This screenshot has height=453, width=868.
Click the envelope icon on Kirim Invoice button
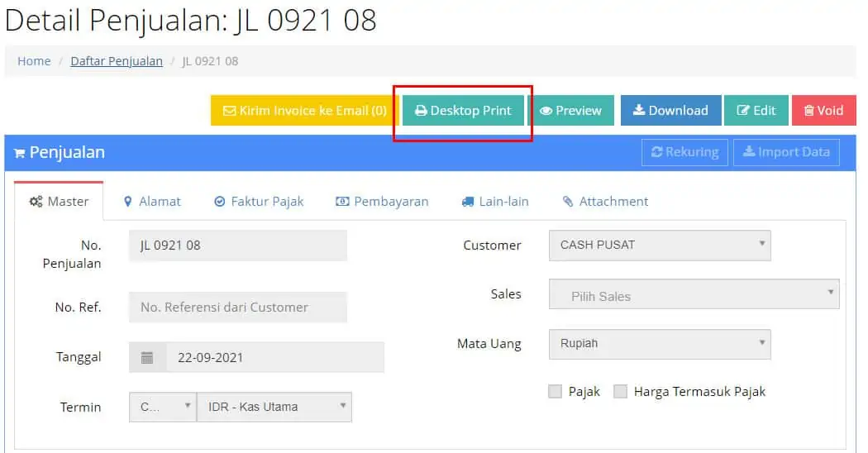click(229, 111)
